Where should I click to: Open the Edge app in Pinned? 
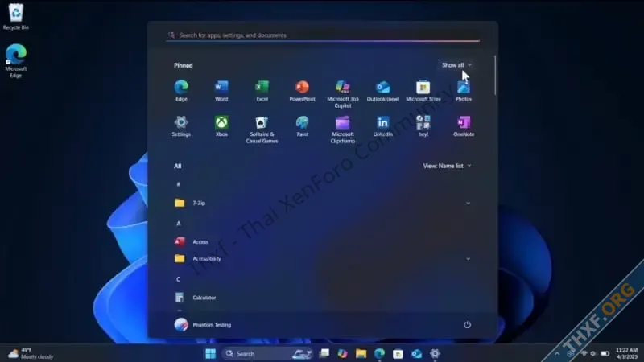point(181,91)
